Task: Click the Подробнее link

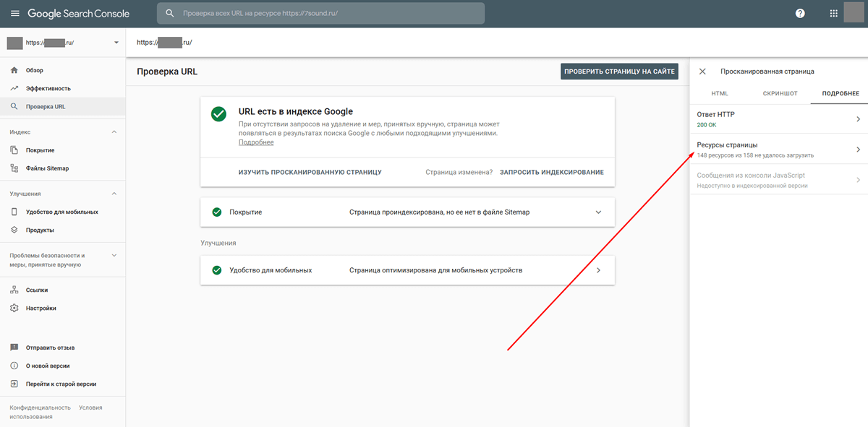Action: click(x=256, y=142)
